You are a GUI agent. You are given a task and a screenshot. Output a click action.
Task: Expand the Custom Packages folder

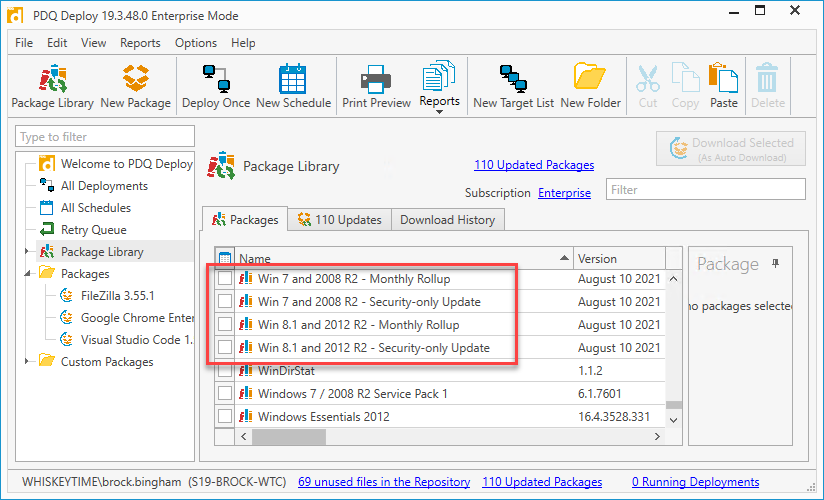[27, 361]
